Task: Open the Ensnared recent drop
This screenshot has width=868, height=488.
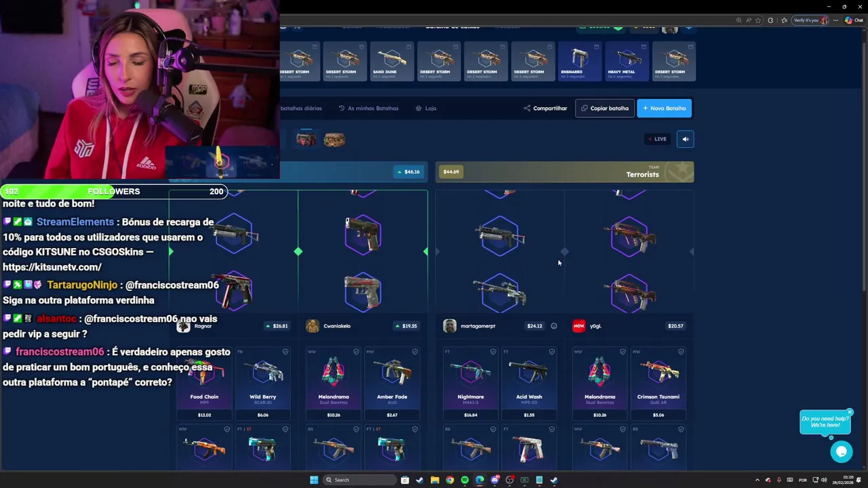Action: [x=579, y=62]
